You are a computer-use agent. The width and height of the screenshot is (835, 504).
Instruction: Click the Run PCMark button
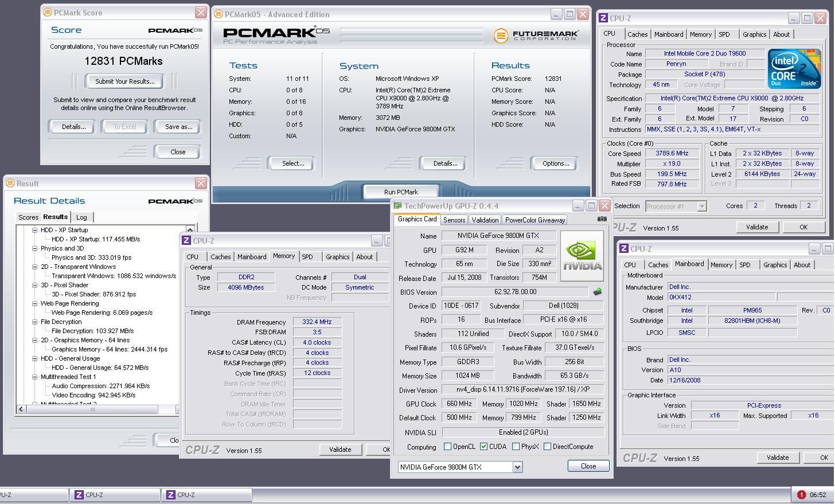[x=401, y=192]
